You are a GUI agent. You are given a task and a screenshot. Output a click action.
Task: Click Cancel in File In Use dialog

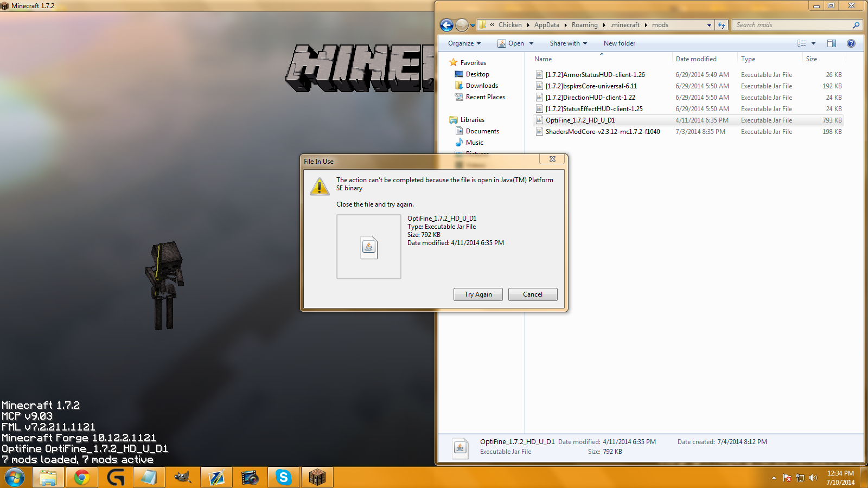[x=533, y=294]
